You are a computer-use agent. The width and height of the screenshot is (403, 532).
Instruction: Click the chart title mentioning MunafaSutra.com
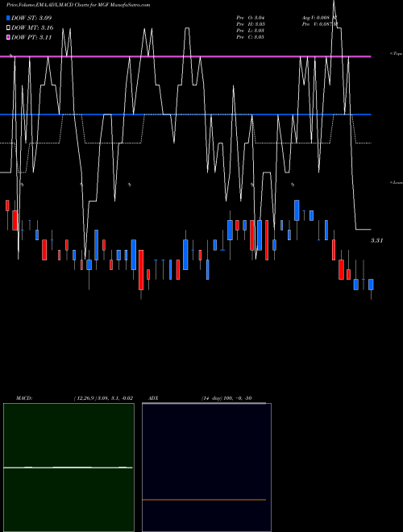coord(78,5)
